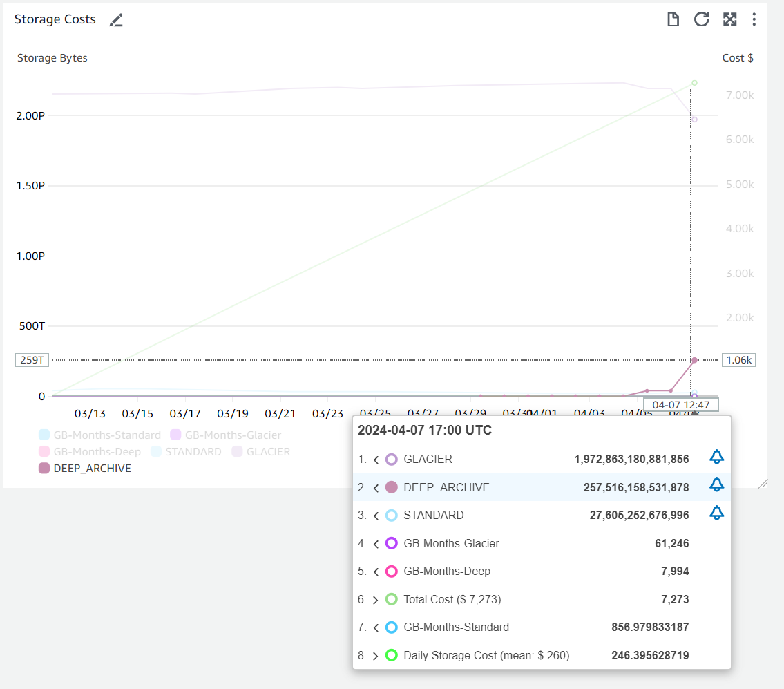Viewport: 784px width, 689px height.
Task: Click value 246.395628719
Action: tap(650, 655)
